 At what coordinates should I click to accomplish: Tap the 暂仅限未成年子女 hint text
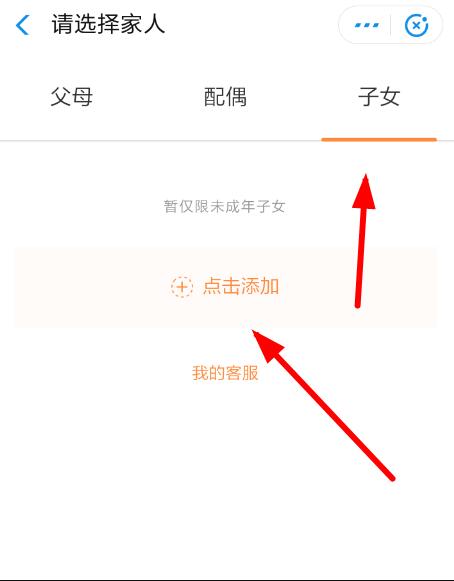coord(225,206)
